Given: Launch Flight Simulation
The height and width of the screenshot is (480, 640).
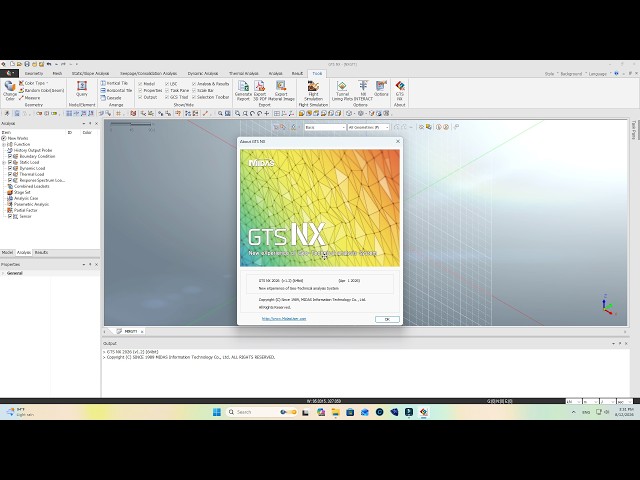Looking at the screenshot, I should click(x=313, y=90).
